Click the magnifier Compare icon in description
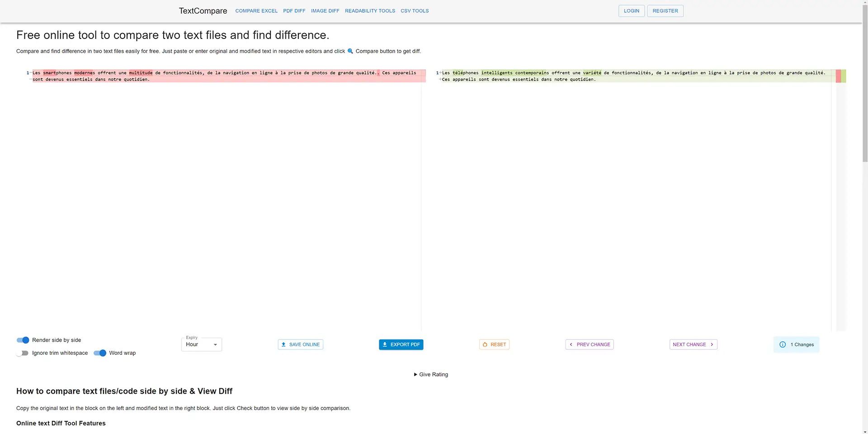 click(x=350, y=51)
